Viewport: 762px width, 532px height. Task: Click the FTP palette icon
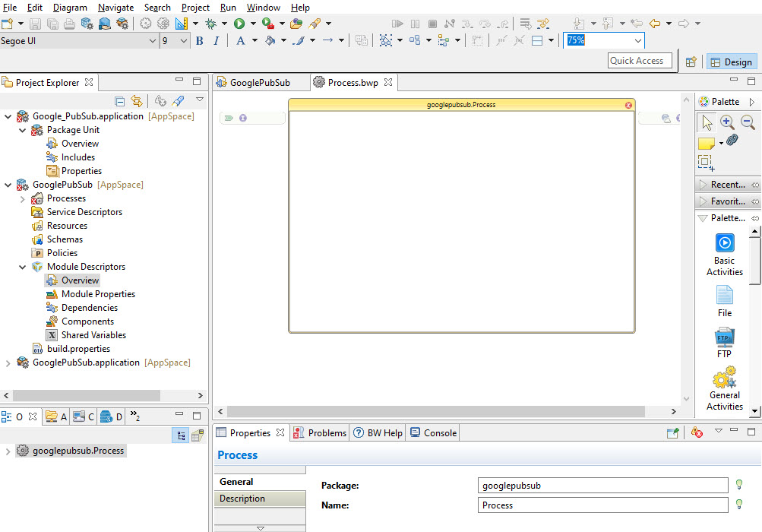click(724, 337)
